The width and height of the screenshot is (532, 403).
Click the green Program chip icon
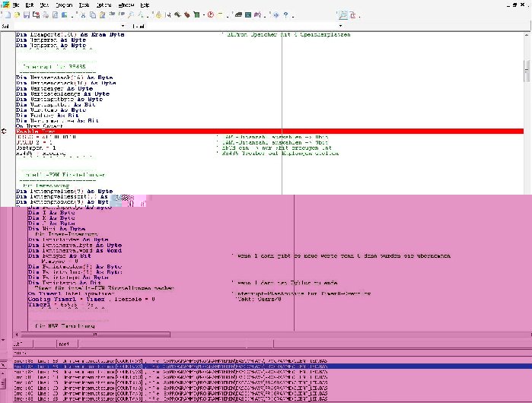(x=196, y=15)
